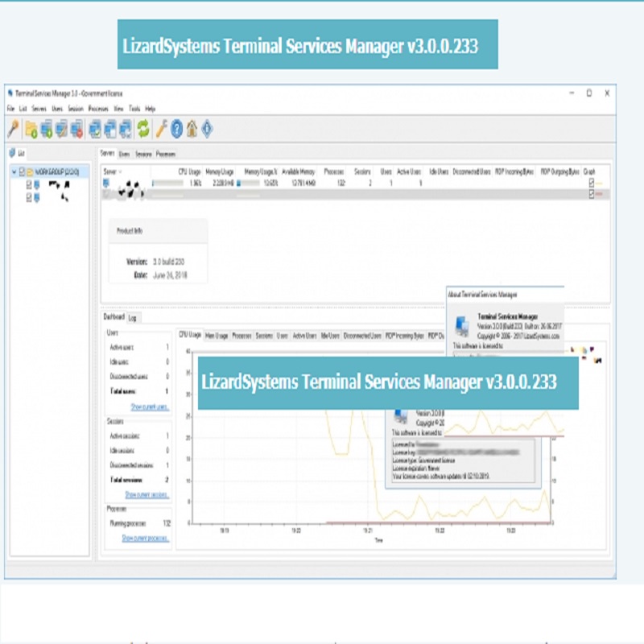Select the List tab above the server tree
Screen dimensions: 644x644
point(17,154)
